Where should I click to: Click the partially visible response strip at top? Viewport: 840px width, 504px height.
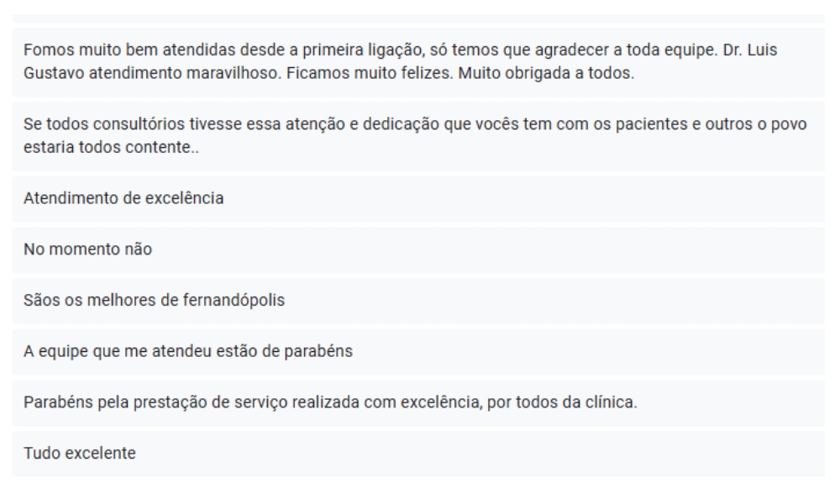(x=418, y=18)
